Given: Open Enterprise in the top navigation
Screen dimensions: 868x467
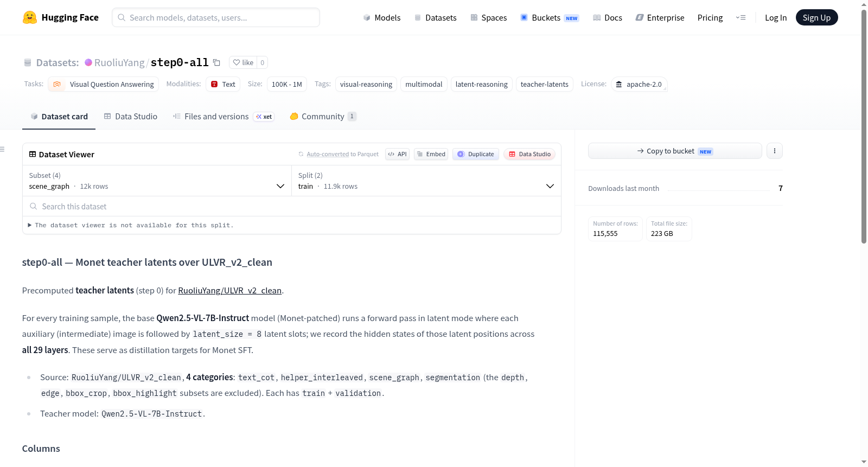Looking at the screenshot, I should [660, 17].
